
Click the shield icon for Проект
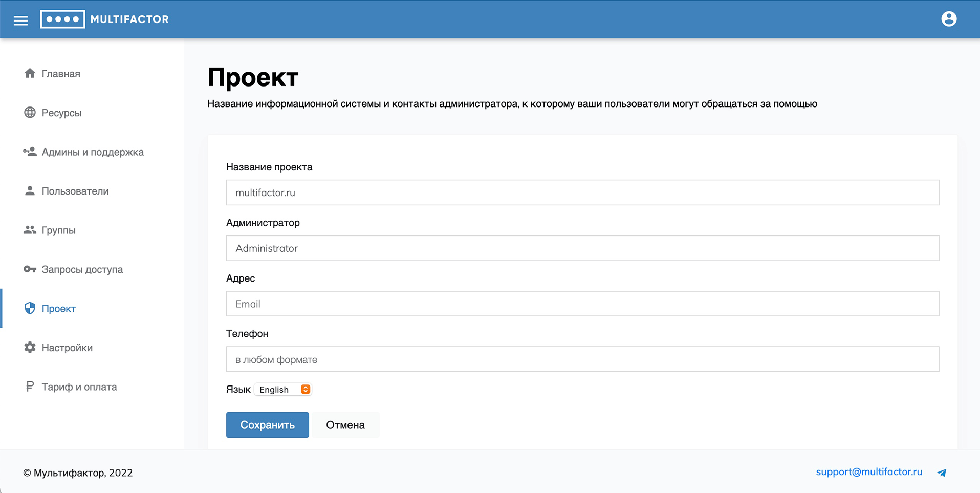pyautogui.click(x=30, y=308)
